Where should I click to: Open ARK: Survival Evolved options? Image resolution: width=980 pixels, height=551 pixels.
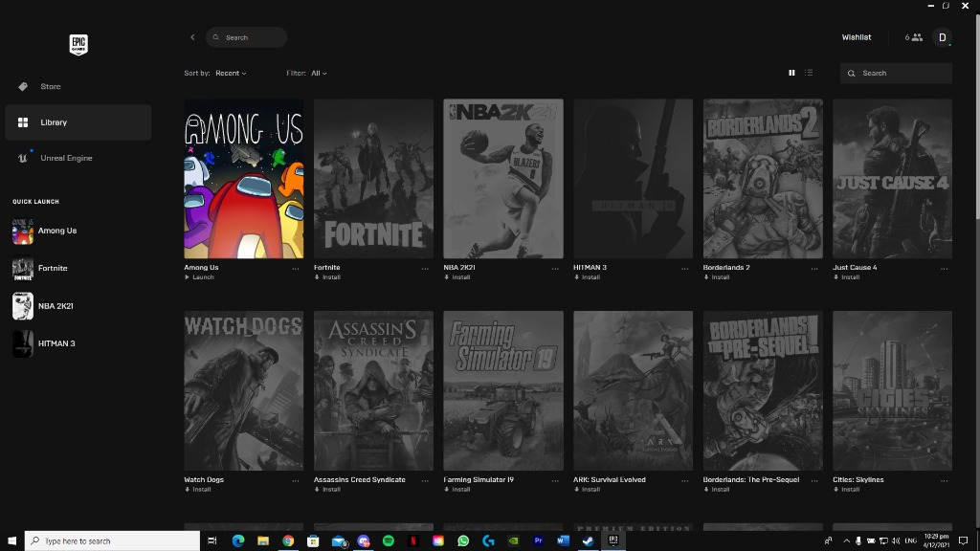click(x=685, y=481)
